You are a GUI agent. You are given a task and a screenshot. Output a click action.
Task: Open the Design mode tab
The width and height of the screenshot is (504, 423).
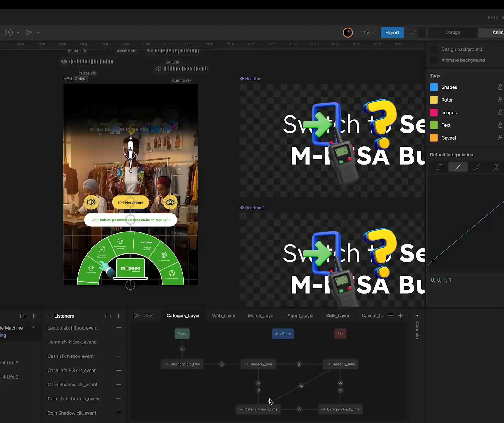(x=452, y=32)
